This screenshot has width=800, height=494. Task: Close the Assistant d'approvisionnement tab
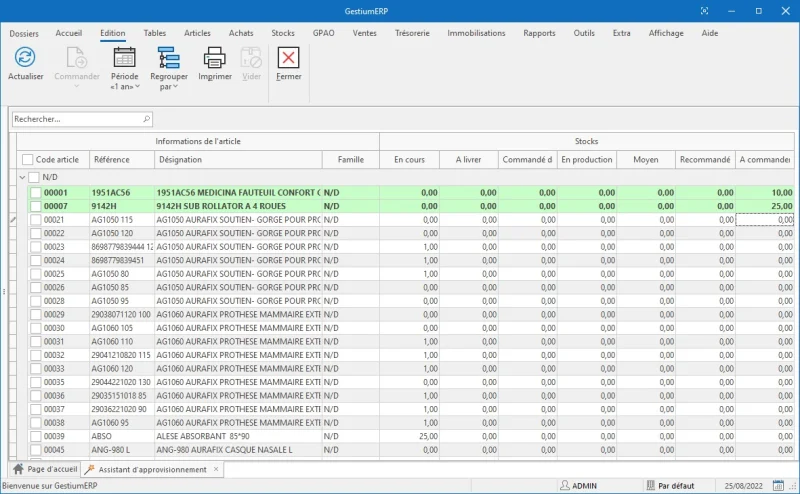216,469
